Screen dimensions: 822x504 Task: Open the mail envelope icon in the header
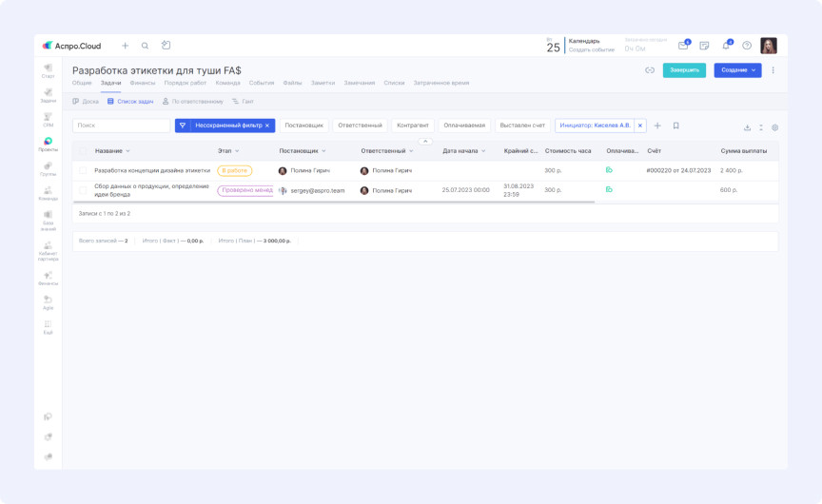coord(683,46)
